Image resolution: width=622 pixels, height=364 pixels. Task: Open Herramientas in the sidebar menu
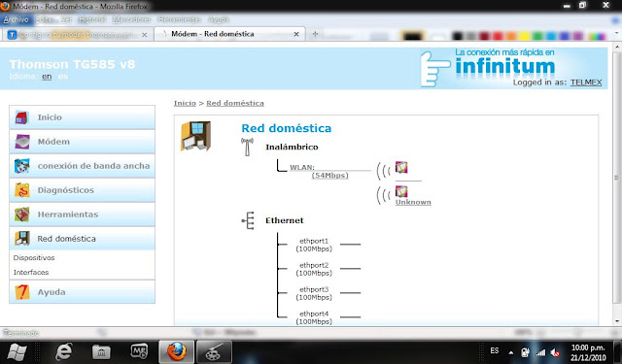82,215
